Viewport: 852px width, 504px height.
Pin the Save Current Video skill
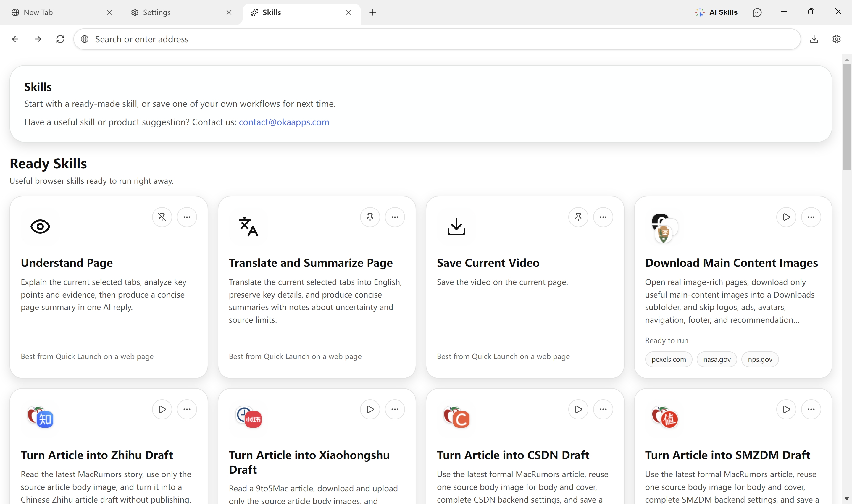[x=578, y=217]
